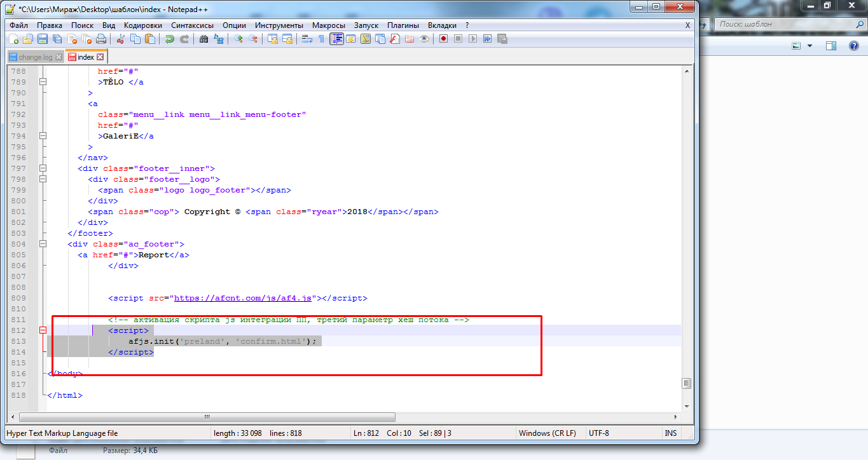The width and height of the screenshot is (868, 460).
Task: Run macro multiple times icon
Action: (x=487, y=39)
